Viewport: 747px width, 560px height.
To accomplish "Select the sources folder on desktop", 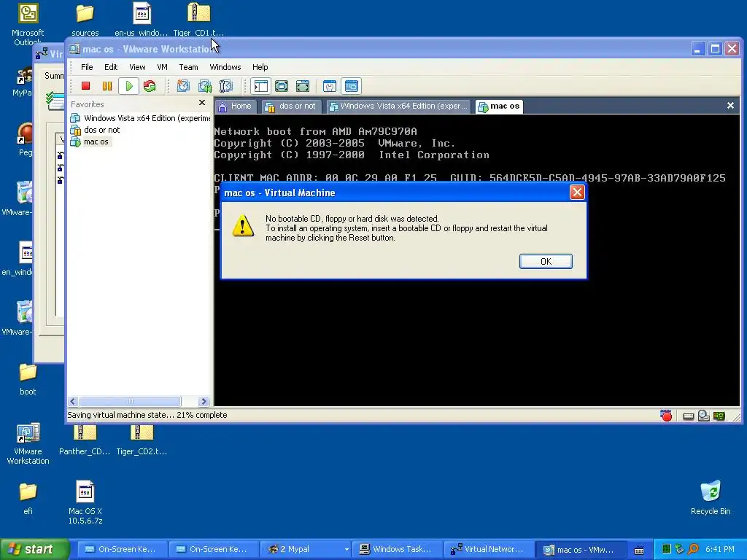I will pyautogui.click(x=85, y=20).
